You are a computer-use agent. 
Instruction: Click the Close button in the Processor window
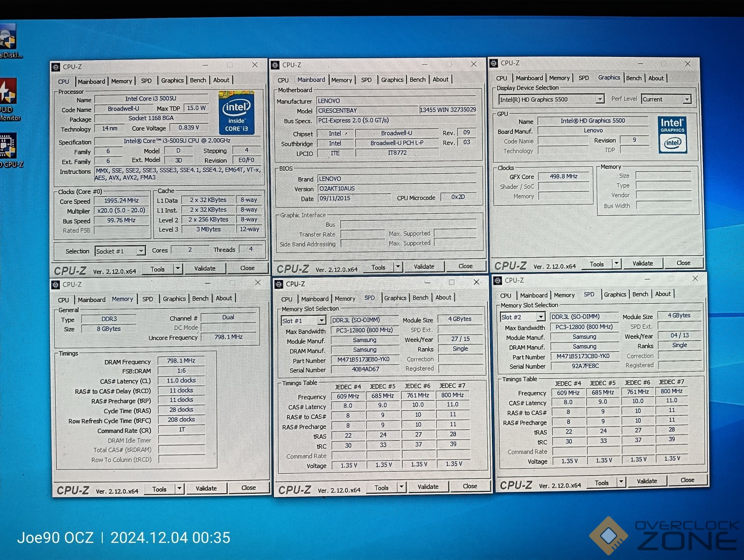coord(247,268)
